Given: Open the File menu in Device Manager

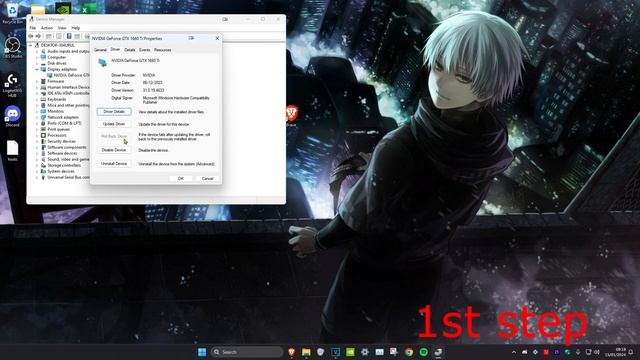Looking at the screenshot, I should (33, 28).
